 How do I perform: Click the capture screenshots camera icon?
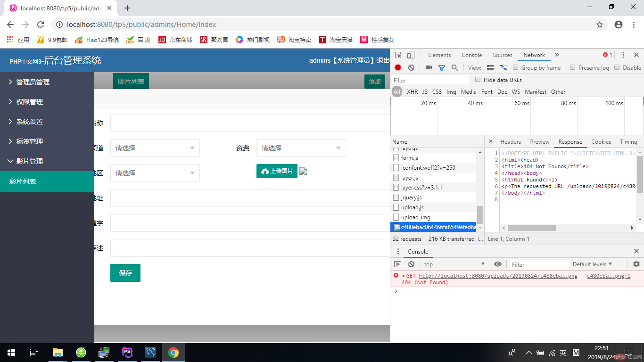pos(429,67)
